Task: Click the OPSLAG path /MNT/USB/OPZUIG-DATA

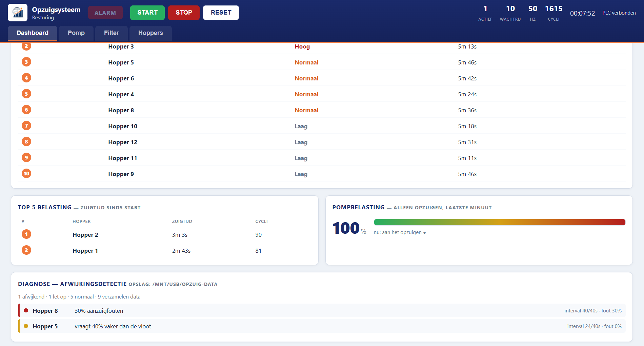Action: 173,284
